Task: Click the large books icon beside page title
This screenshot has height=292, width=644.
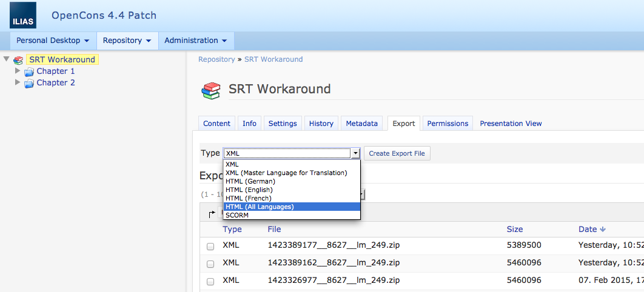Action: point(210,90)
